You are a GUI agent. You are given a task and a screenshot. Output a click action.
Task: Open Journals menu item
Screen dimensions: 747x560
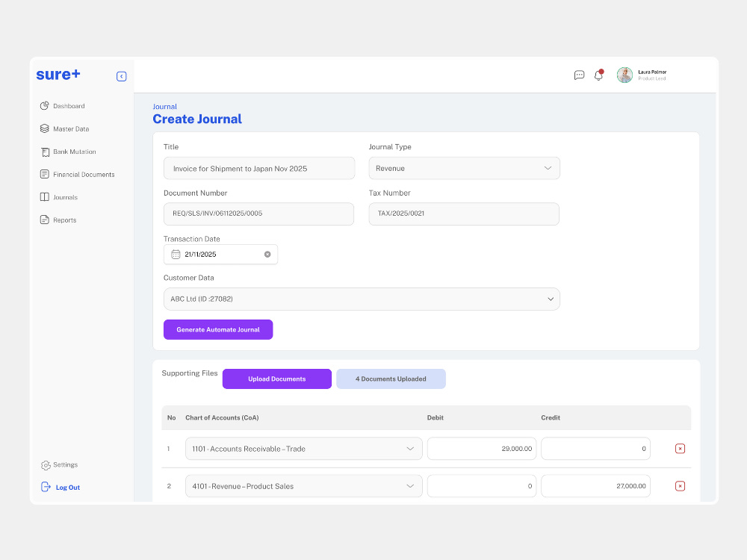click(x=65, y=198)
